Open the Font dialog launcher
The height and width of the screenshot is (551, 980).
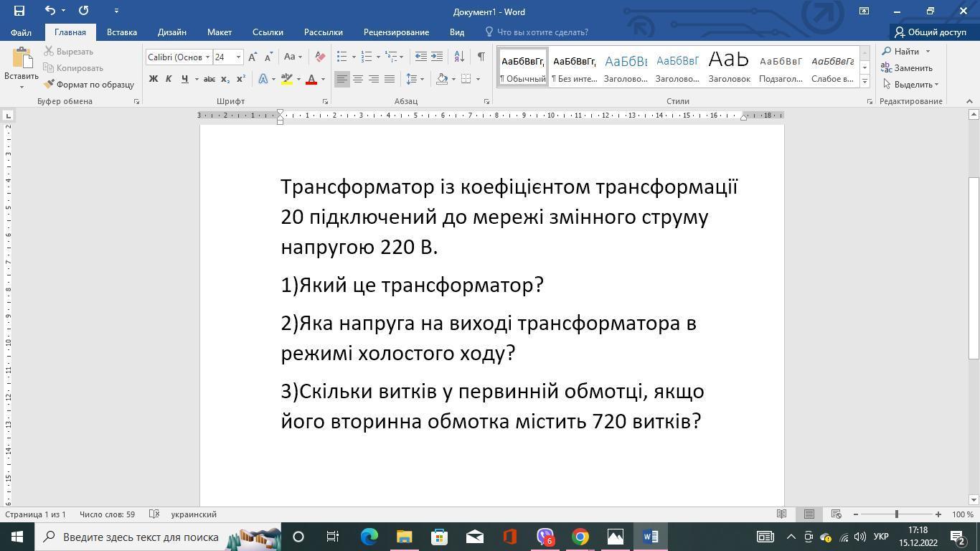pos(325,102)
